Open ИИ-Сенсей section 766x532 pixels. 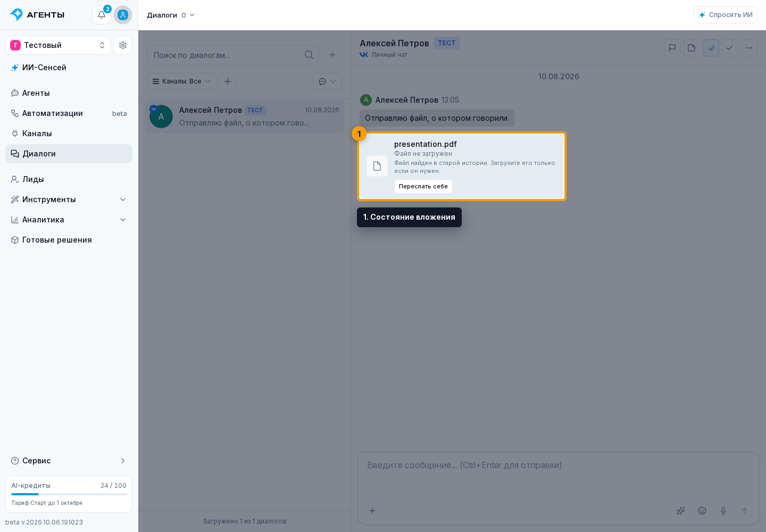coord(69,68)
